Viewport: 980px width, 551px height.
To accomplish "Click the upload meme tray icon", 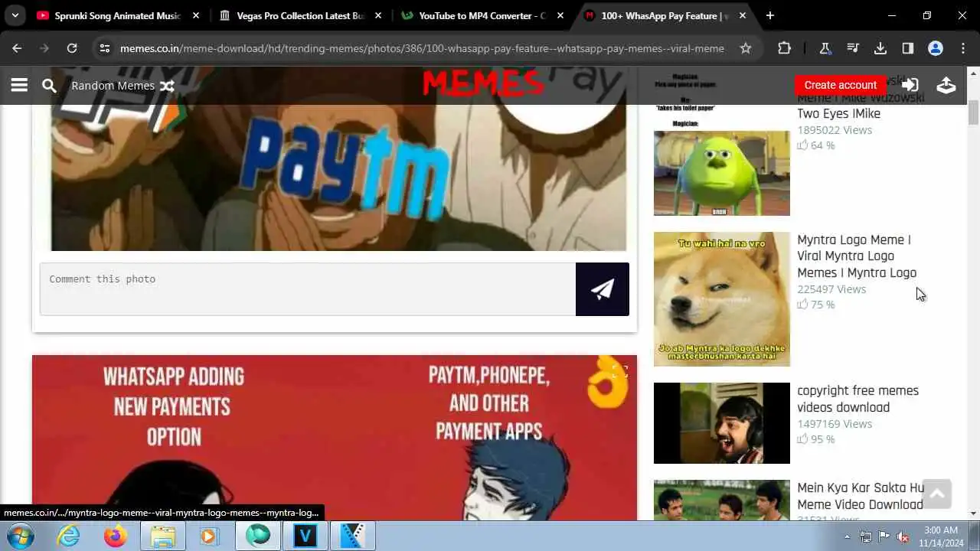I will coord(946,85).
